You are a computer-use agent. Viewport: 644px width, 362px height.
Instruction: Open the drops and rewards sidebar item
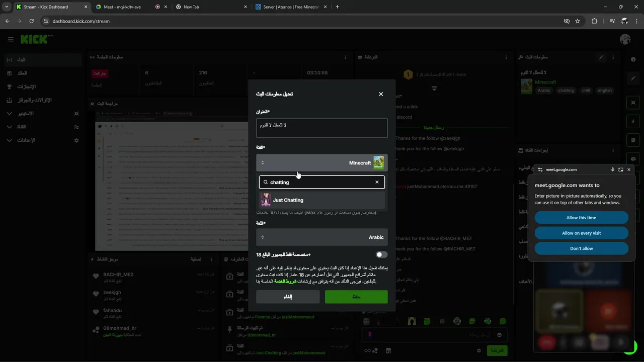43,100
